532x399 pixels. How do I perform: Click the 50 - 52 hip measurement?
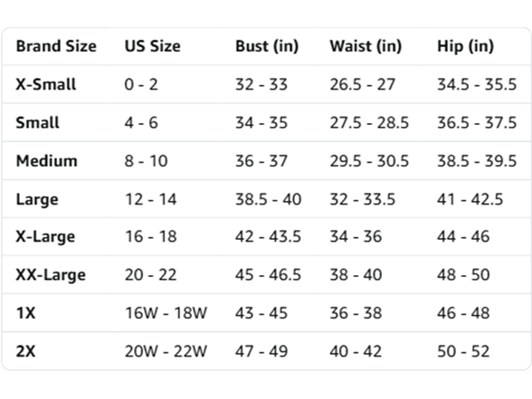(x=463, y=351)
